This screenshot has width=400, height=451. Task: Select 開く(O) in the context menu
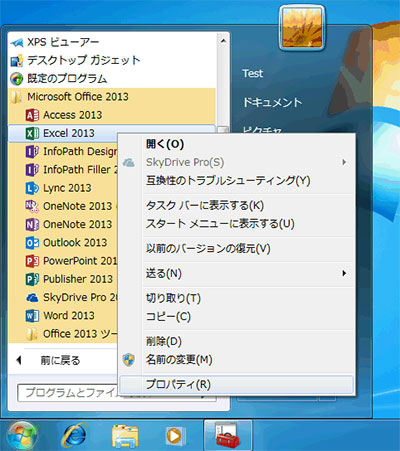(x=236, y=144)
